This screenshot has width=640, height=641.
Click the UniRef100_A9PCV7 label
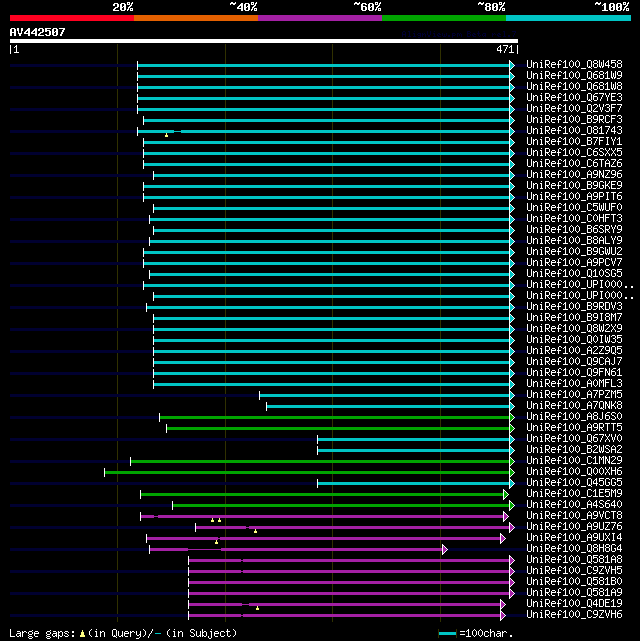pyautogui.click(x=574, y=262)
